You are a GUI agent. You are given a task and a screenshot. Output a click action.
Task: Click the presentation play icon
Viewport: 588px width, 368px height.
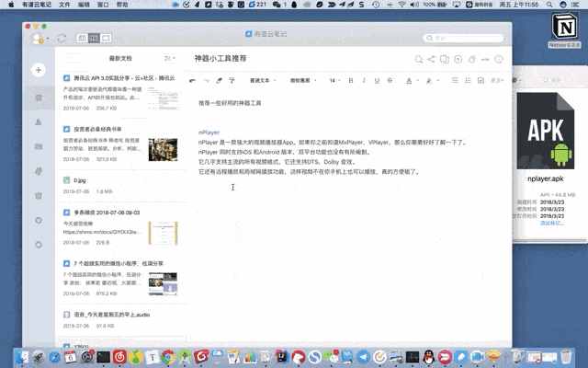click(458, 59)
